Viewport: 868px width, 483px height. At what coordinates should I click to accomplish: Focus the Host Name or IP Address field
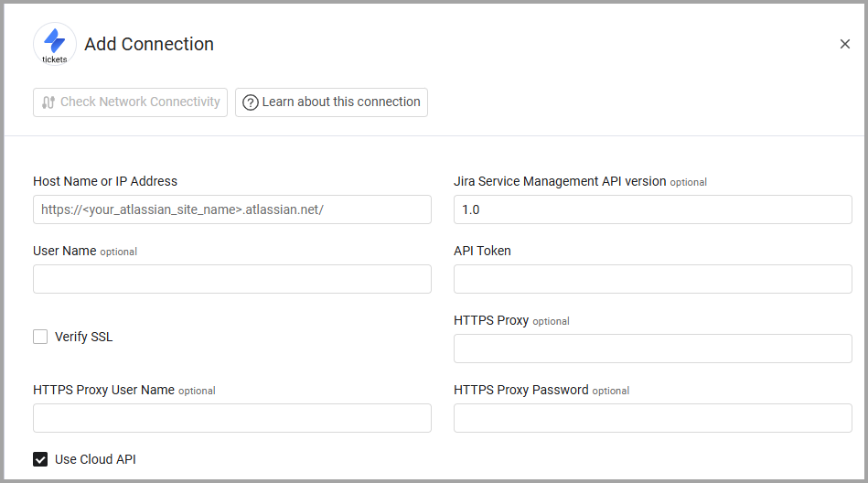(x=232, y=209)
